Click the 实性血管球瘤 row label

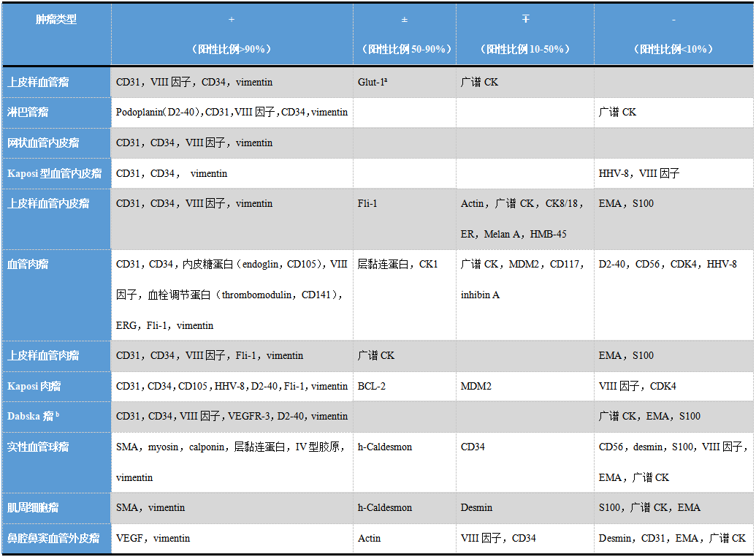point(38,447)
